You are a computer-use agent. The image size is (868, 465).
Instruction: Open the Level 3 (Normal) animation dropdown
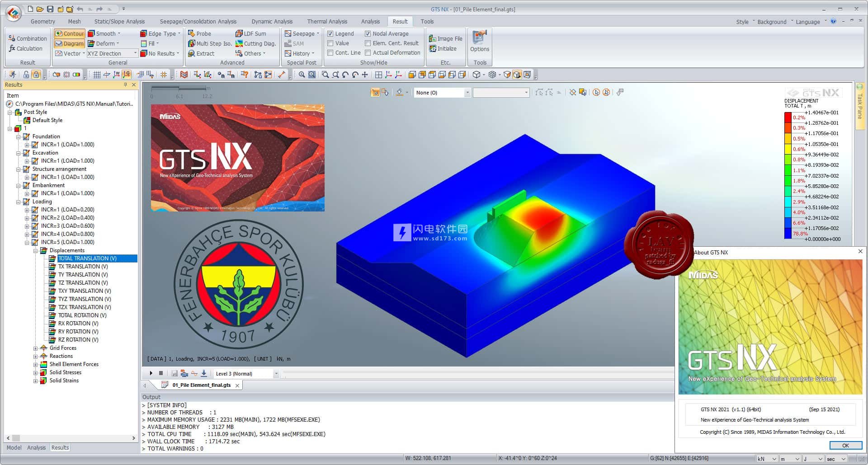[246, 374]
